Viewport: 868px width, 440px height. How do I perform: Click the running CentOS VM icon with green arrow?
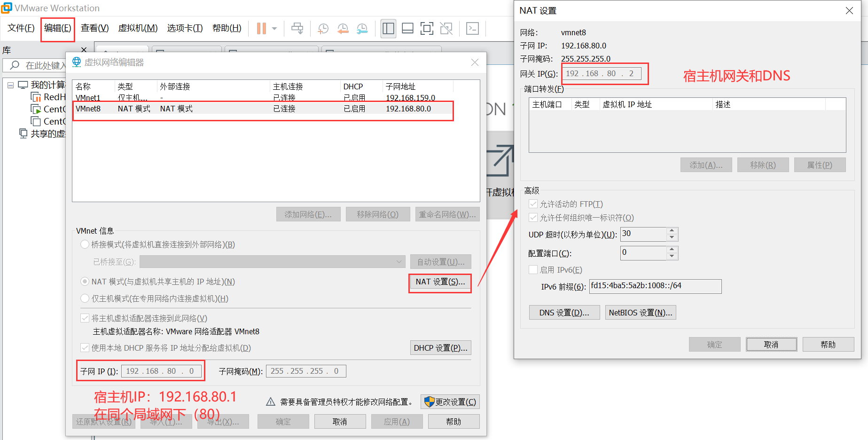pos(36,109)
